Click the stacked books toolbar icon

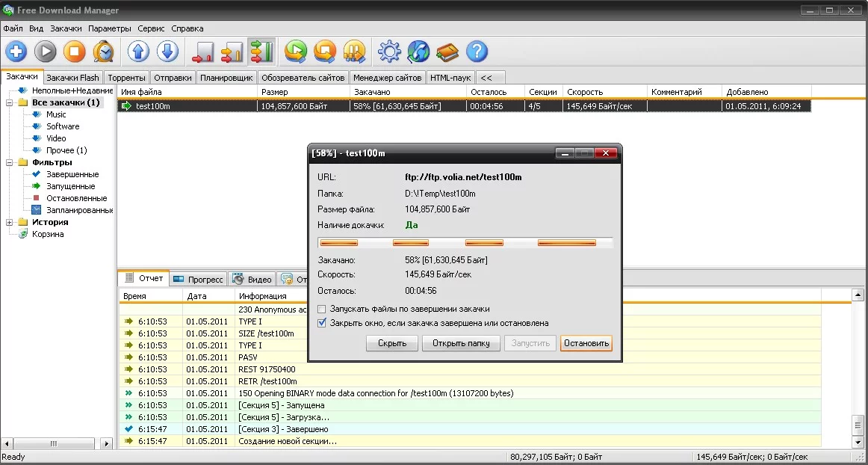coord(447,52)
